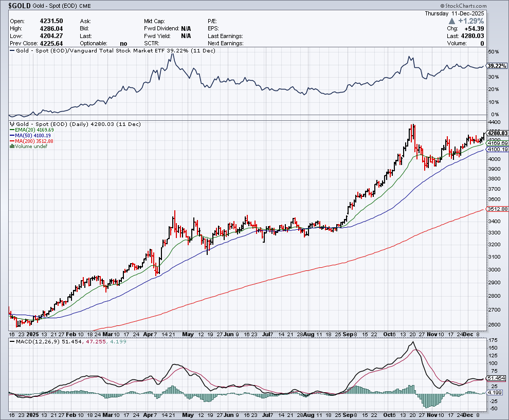Image resolution: width=509 pixels, height=420 pixels.
Task: Click the Chg value +54.39
Action: [474, 29]
